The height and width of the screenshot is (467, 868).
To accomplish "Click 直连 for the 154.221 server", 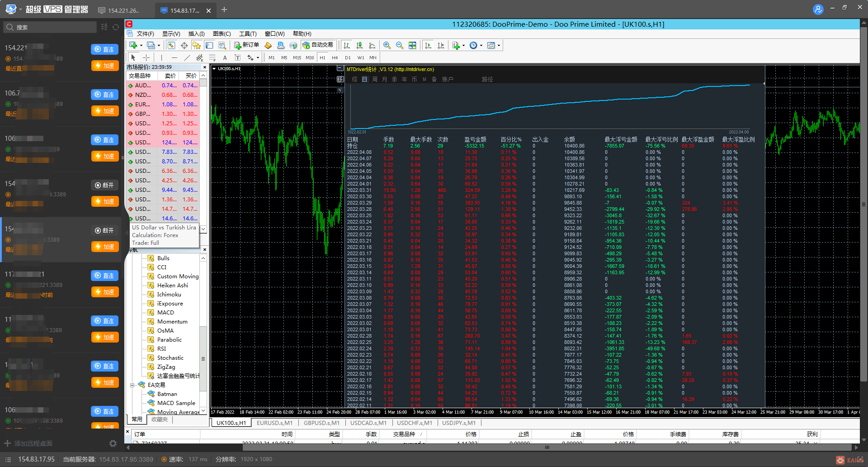I will point(105,49).
